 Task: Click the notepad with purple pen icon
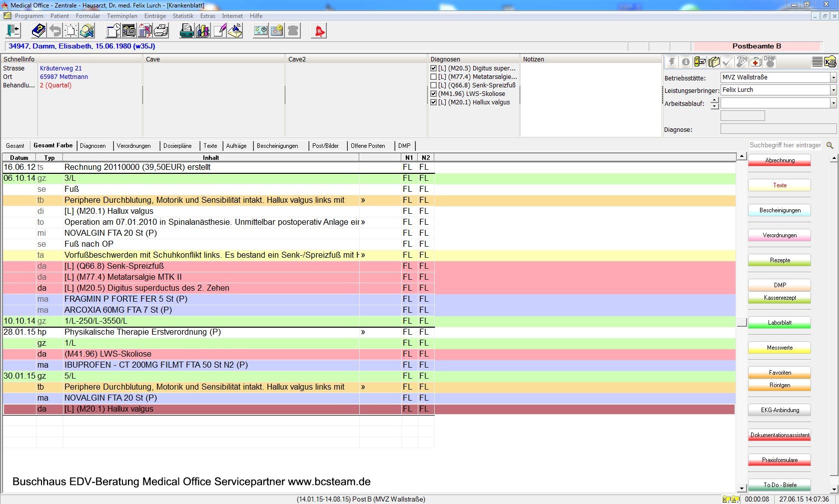click(219, 31)
